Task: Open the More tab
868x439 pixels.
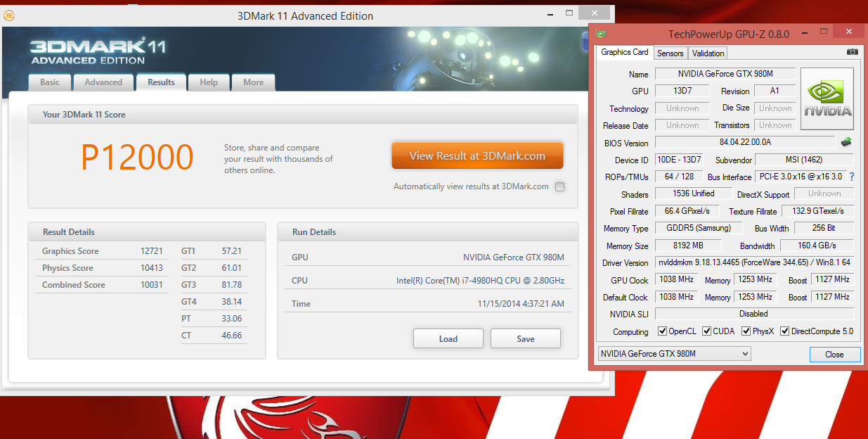Action: tap(254, 82)
